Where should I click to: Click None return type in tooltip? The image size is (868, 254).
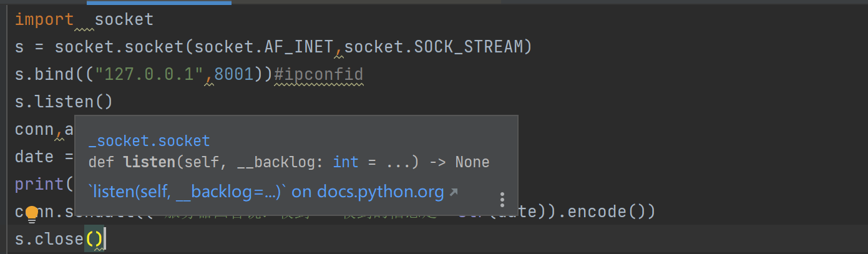coord(472,162)
